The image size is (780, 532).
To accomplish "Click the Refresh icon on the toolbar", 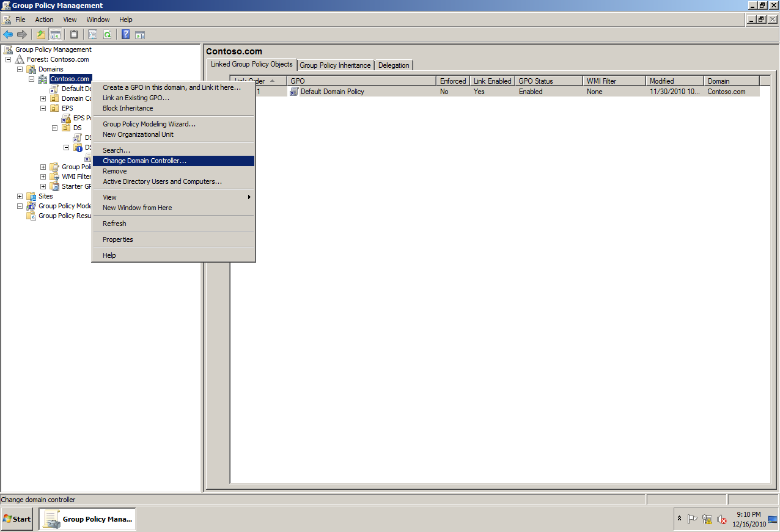I will 108,34.
